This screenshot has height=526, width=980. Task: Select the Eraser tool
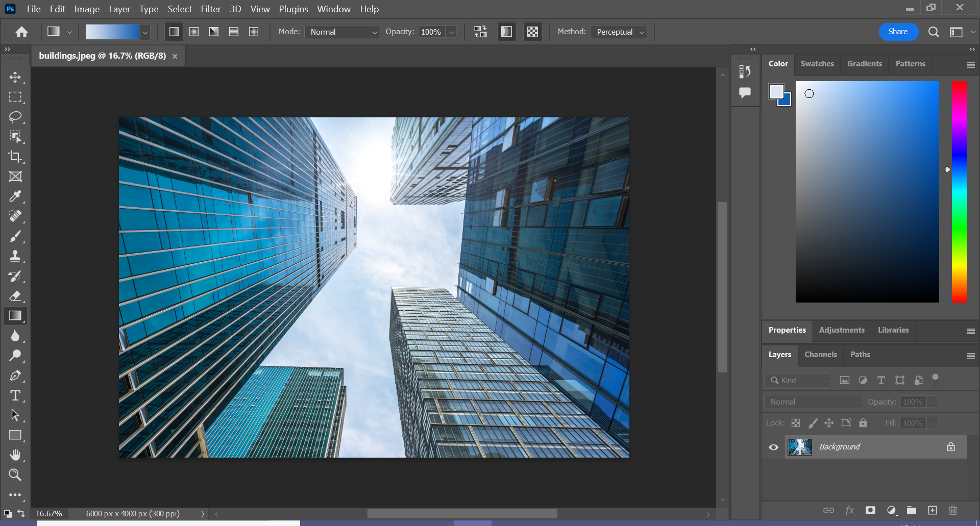pyautogui.click(x=15, y=296)
